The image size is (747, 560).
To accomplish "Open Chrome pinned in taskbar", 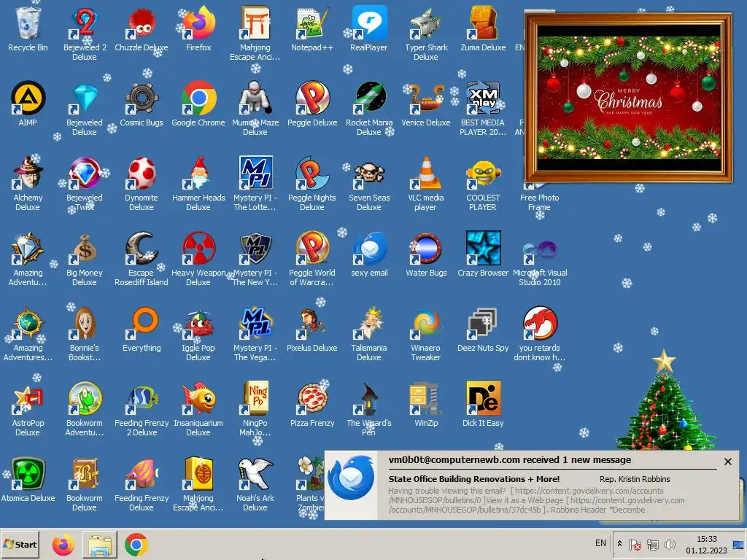I will (x=136, y=545).
